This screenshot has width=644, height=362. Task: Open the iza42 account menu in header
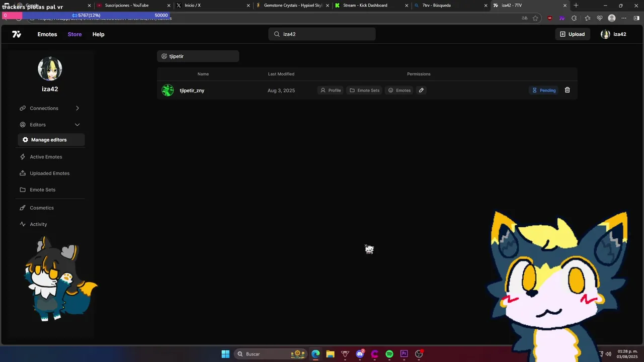click(613, 34)
